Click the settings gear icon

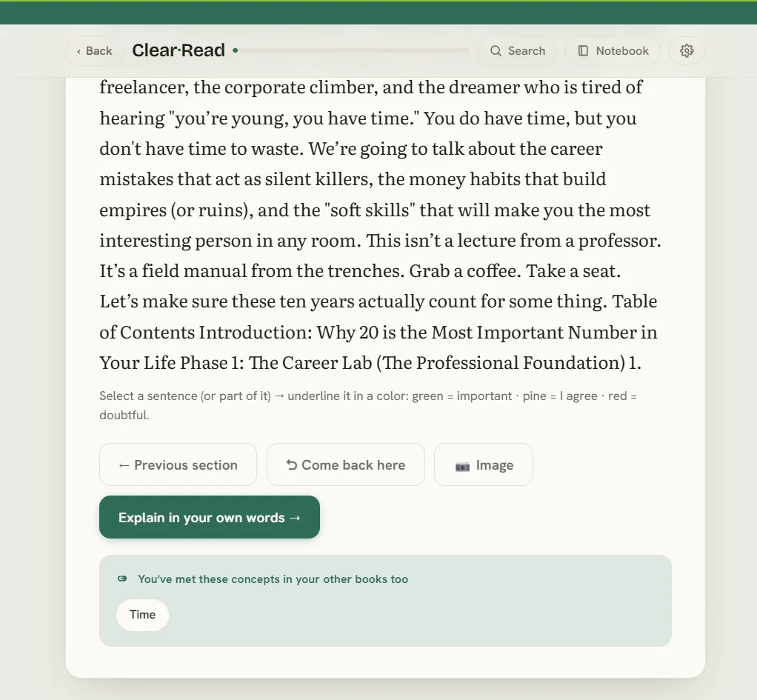click(687, 50)
